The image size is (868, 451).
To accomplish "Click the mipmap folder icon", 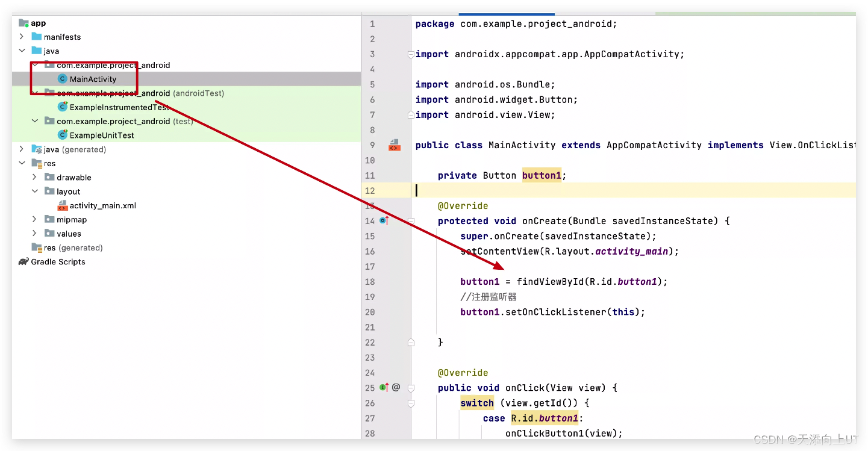I will (49, 219).
